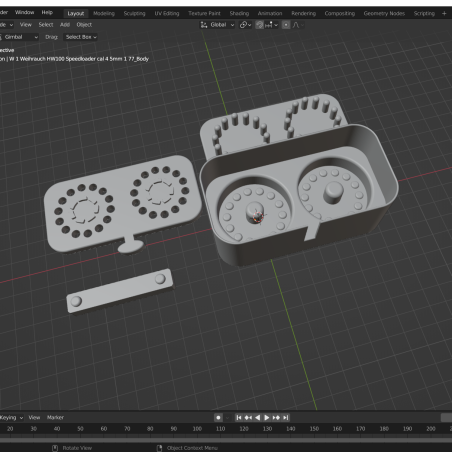Open the timeline Marker menu
452x452 pixels.
(55, 417)
